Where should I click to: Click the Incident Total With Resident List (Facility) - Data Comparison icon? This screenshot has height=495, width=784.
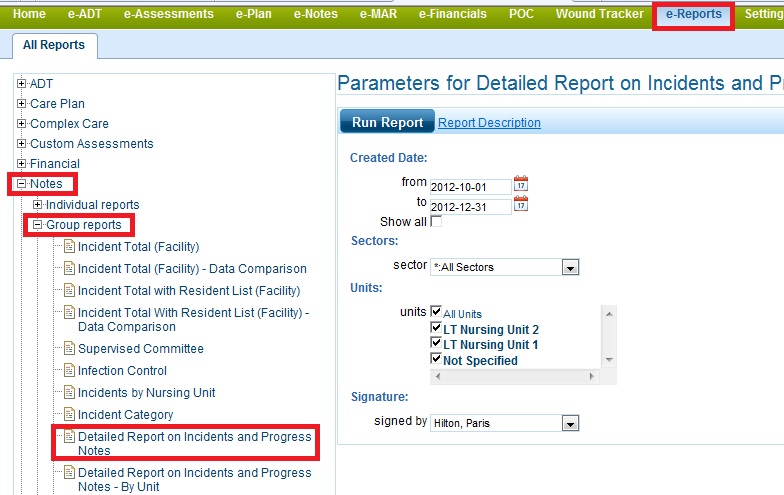pos(70,312)
